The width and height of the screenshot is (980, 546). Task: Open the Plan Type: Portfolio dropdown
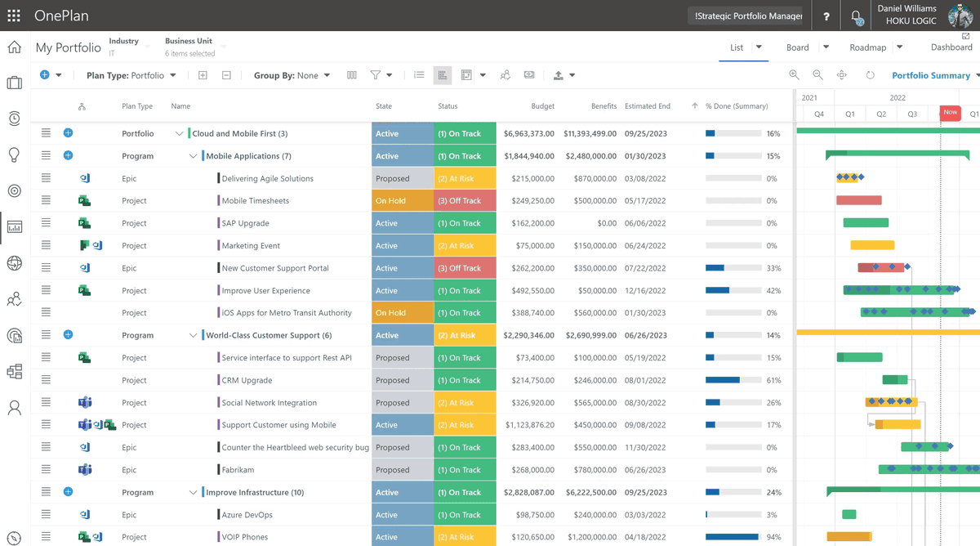(131, 75)
